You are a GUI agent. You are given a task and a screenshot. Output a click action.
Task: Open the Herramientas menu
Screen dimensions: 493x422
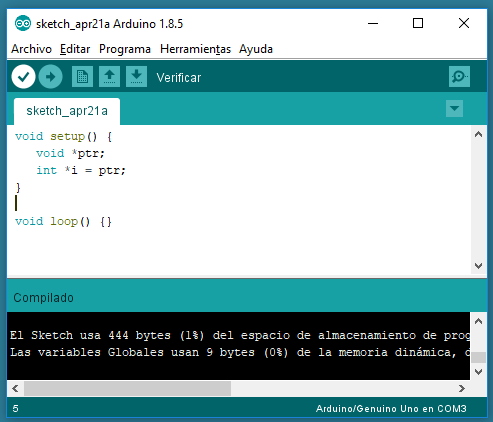click(x=195, y=49)
